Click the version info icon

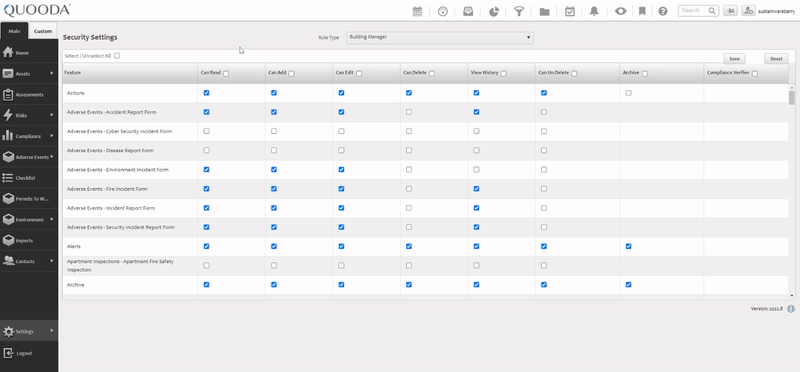pyautogui.click(x=791, y=309)
